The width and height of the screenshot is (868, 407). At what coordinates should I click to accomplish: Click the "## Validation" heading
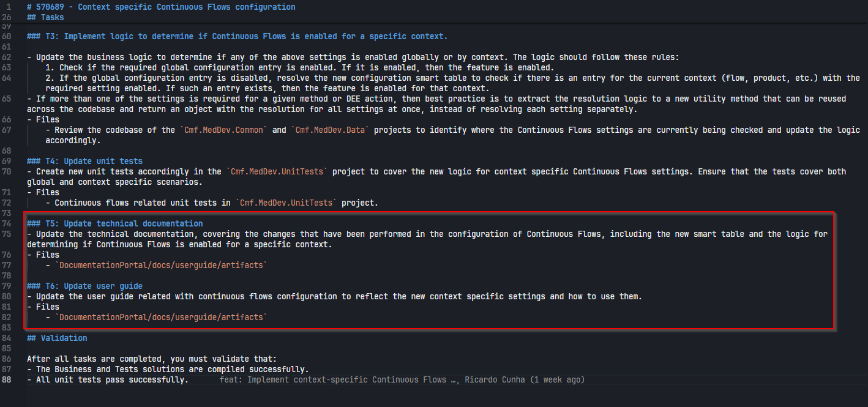(57, 338)
